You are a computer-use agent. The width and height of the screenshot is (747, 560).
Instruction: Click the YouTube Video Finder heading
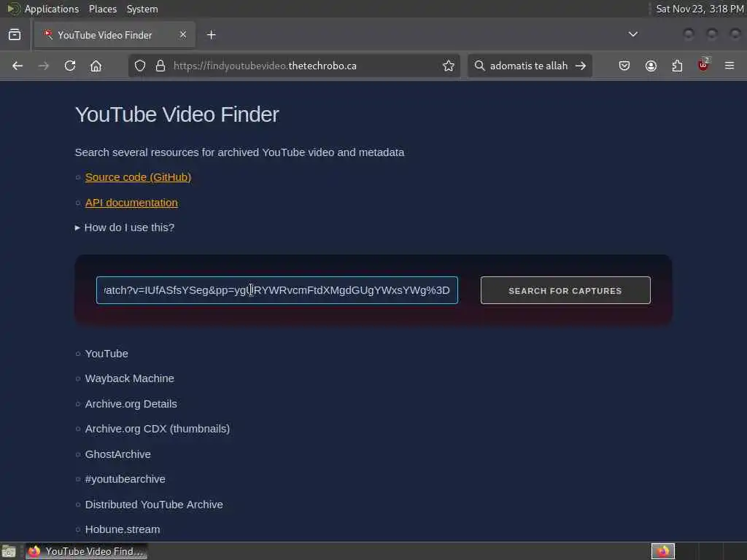[177, 114]
